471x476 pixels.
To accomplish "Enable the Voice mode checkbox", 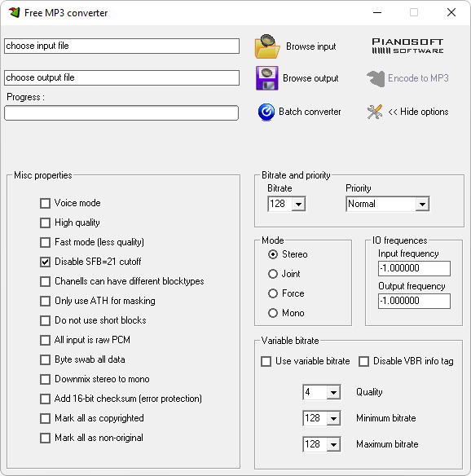I will tap(45, 204).
